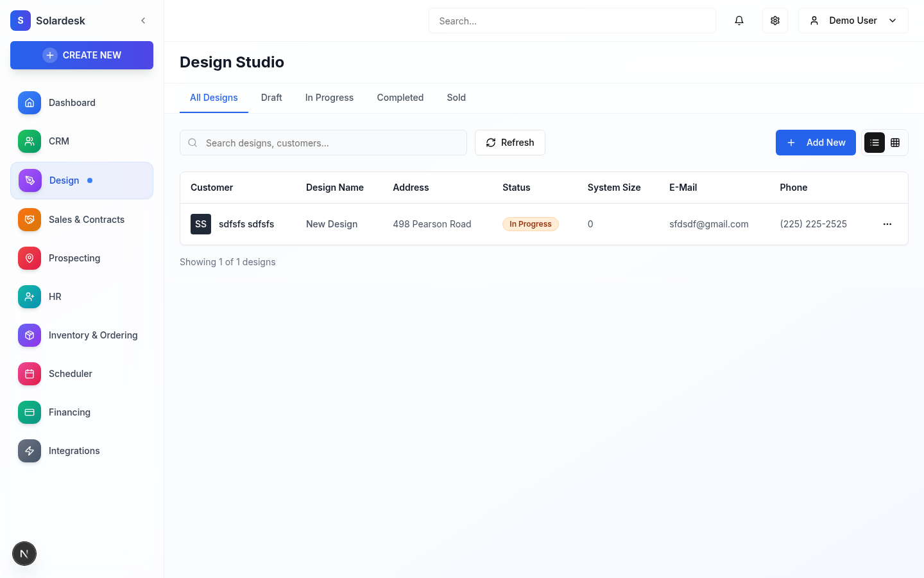Open the notifications bell
Image resolution: width=924 pixels, height=578 pixels.
pyautogui.click(x=739, y=20)
